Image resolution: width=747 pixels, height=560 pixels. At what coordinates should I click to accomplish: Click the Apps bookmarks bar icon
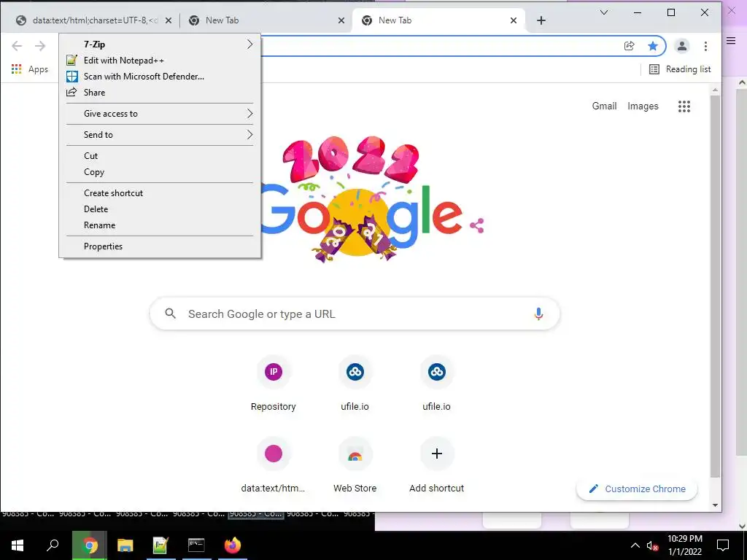[29, 69]
